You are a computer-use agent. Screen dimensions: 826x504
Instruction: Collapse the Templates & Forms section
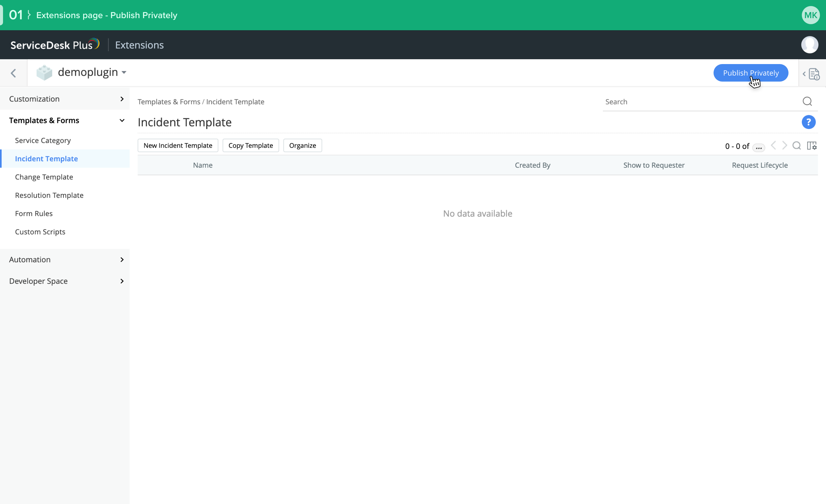[65, 120]
